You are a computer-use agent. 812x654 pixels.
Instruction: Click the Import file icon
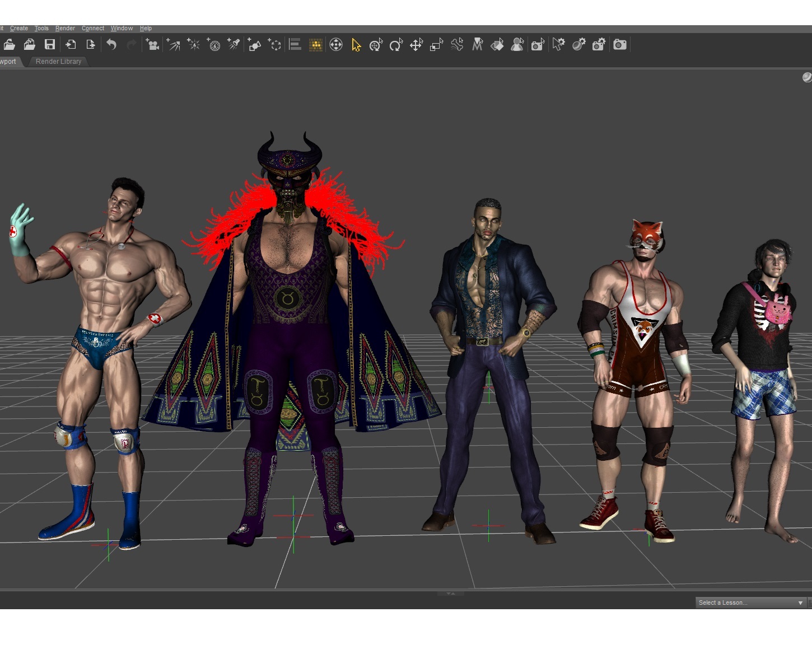[71, 45]
